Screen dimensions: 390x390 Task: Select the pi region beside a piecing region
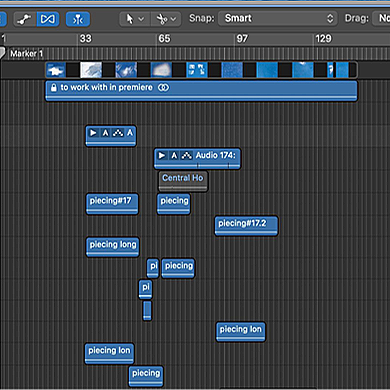[153, 268]
